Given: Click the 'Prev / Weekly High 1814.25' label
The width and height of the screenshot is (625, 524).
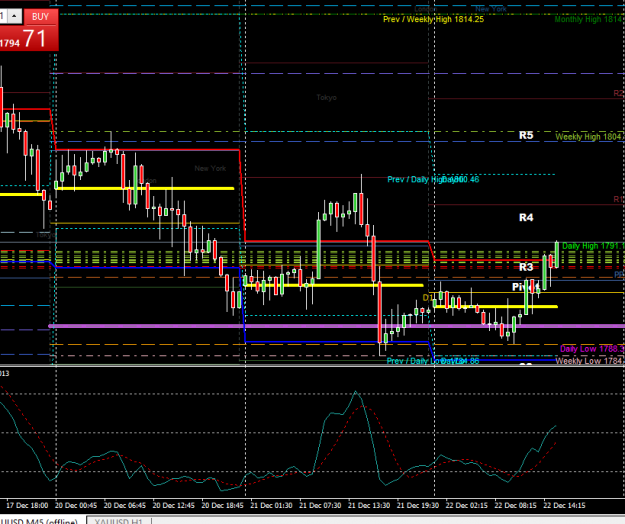Looking at the screenshot, I should coord(433,20).
